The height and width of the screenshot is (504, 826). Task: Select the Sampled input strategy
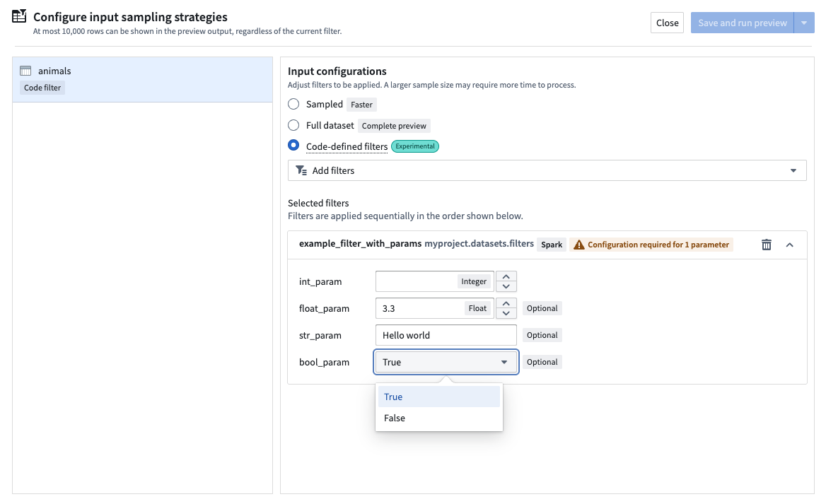click(x=293, y=104)
